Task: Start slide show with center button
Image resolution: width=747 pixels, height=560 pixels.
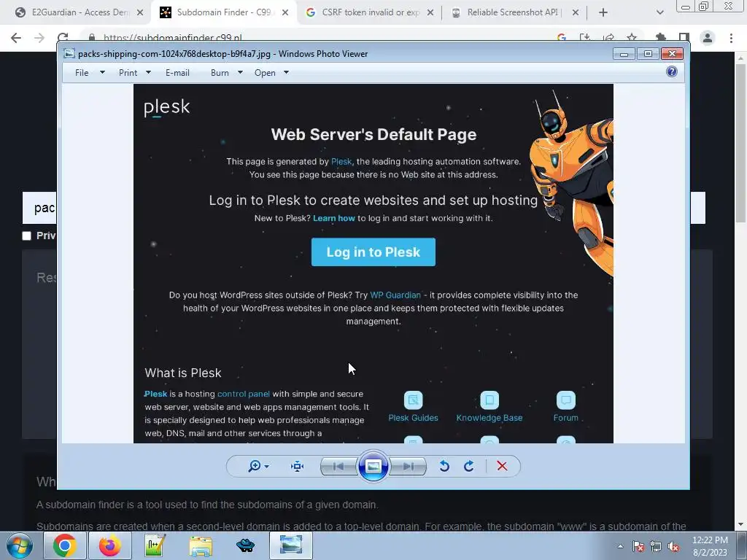Action: click(373, 466)
